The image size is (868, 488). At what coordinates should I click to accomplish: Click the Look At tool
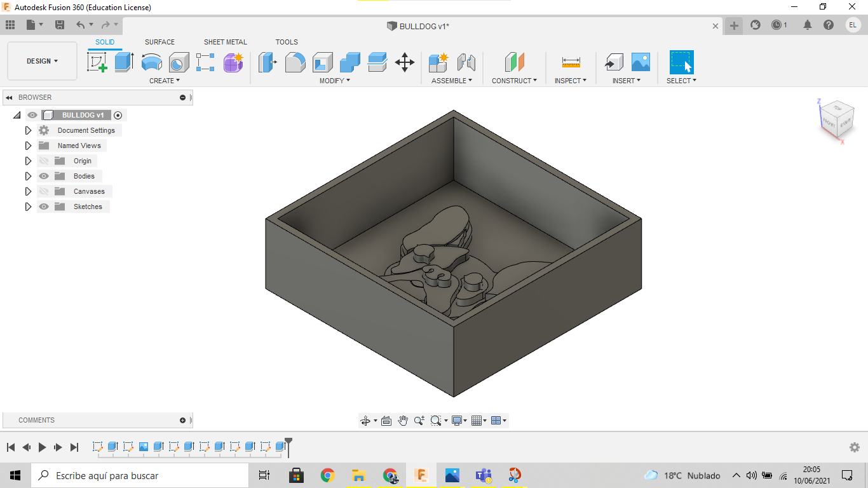click(386, 421)
